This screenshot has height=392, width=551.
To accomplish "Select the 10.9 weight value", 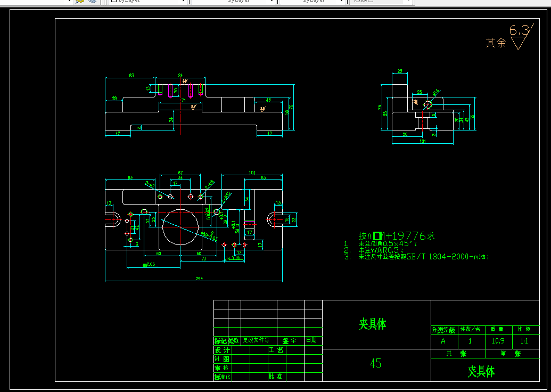I will coord(498,341).
